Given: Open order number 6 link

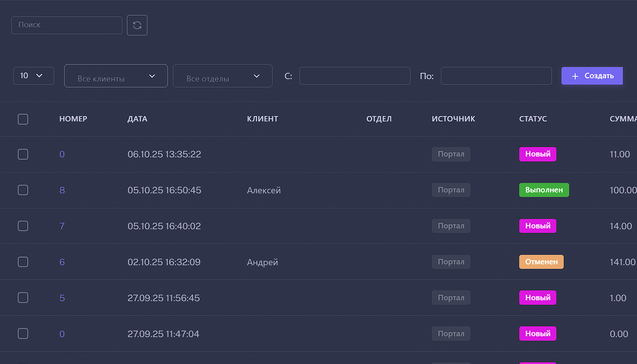Looking at the screenshot, I should [x=62, y=262].
